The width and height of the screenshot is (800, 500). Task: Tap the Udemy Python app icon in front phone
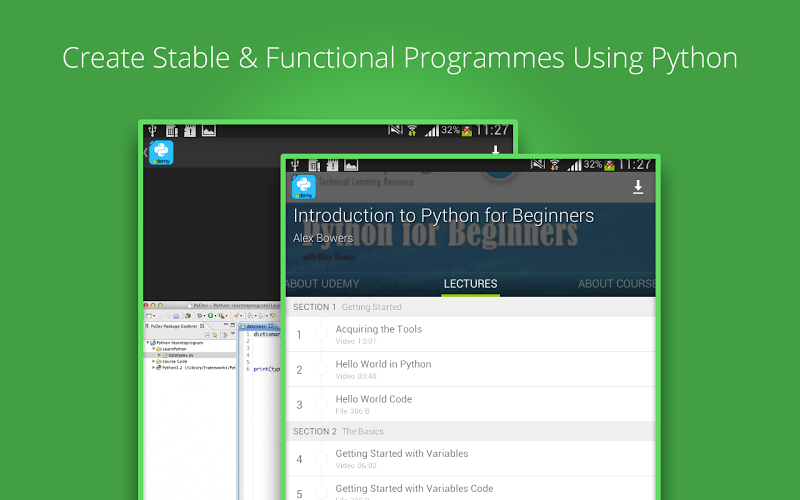[304, 187]
